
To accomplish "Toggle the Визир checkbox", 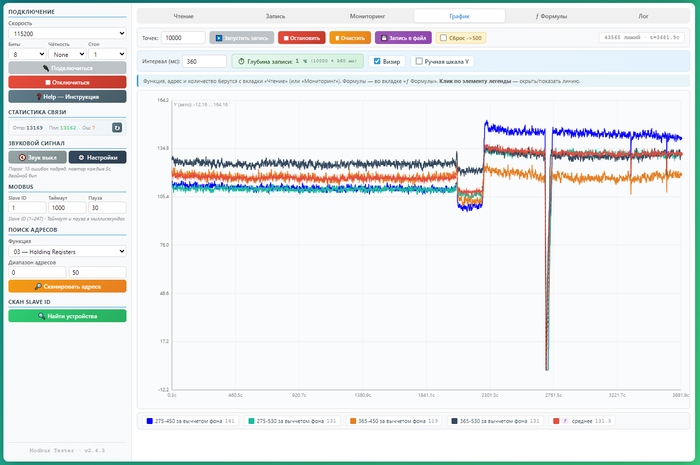I will point(377,61).
